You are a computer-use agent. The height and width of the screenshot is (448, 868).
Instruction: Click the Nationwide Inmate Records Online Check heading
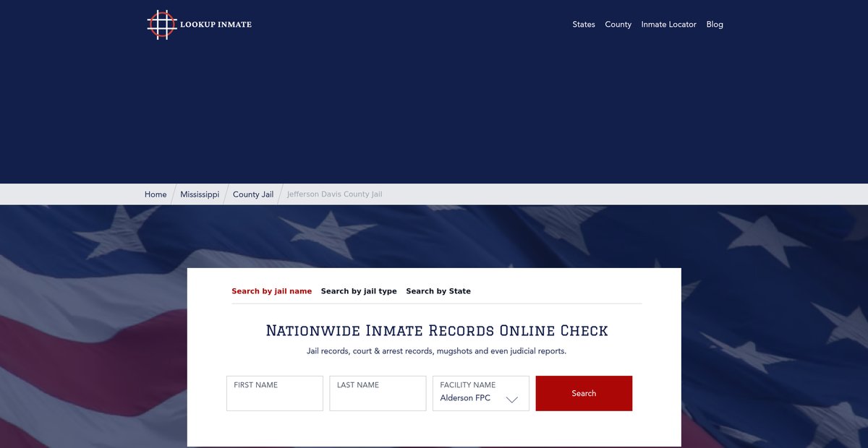click(437, 331)
